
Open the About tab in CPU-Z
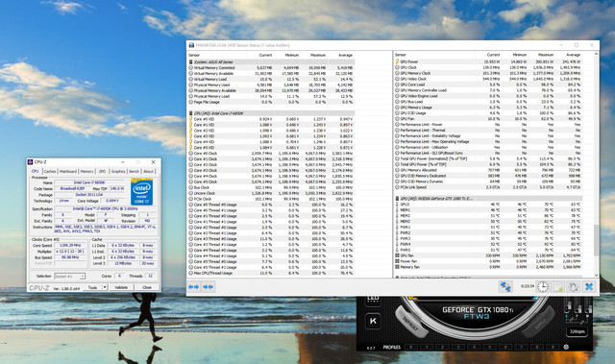coord(148,171)
